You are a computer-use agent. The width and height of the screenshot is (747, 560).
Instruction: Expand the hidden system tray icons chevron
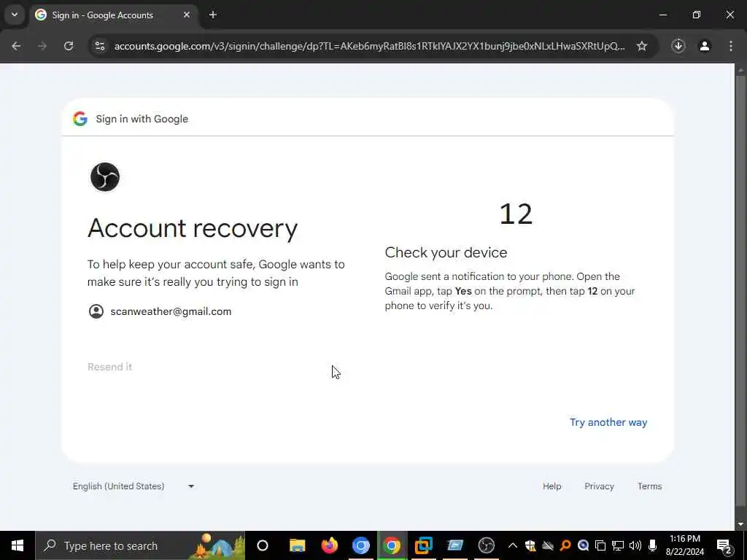[513, 545]
